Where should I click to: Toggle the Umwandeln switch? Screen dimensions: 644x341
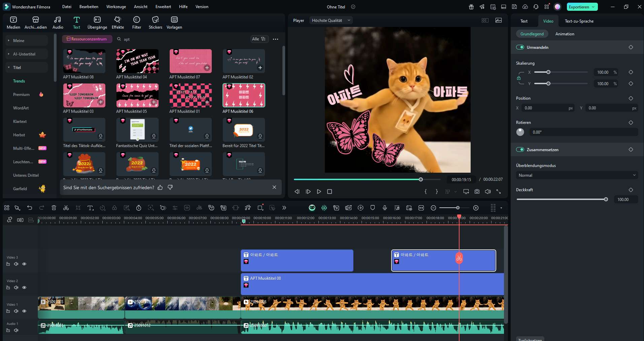520,47
